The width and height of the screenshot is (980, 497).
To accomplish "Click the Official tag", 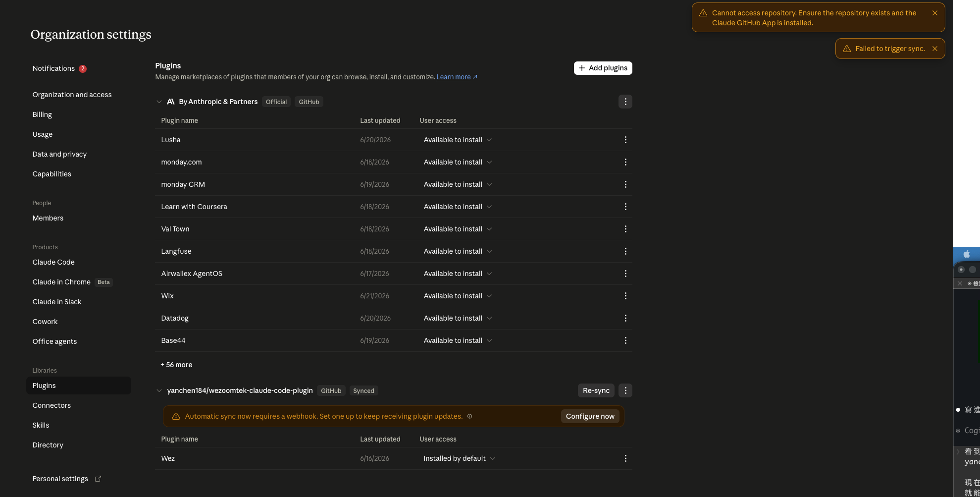I will 276,102.
